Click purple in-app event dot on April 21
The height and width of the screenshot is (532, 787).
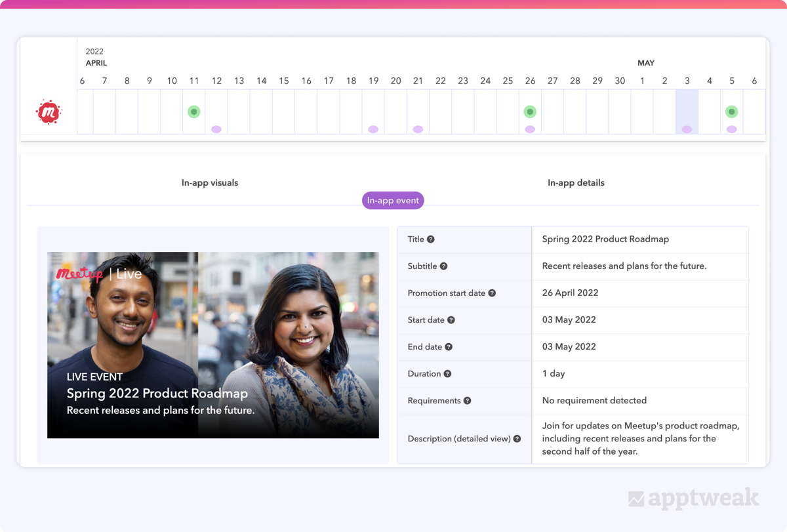418,129
